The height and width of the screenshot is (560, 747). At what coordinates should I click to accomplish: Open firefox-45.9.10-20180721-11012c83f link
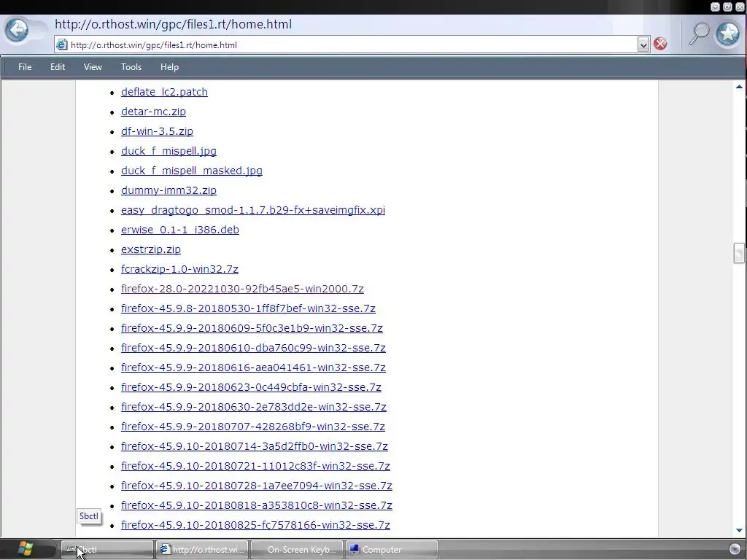(x=255, y=466)
